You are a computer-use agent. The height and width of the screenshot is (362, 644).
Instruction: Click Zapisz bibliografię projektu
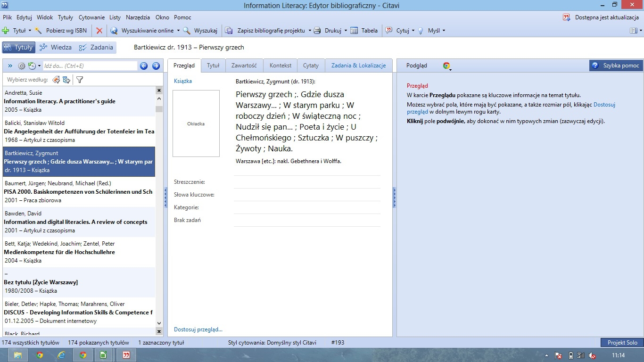point(266,31)
